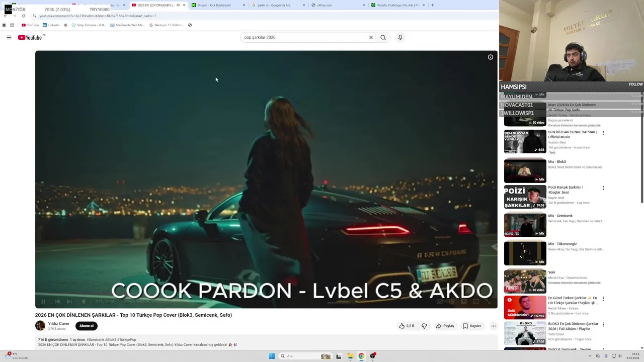
Task: Open the LinkedIn bookmark
Action: click(x=51, y=25)
